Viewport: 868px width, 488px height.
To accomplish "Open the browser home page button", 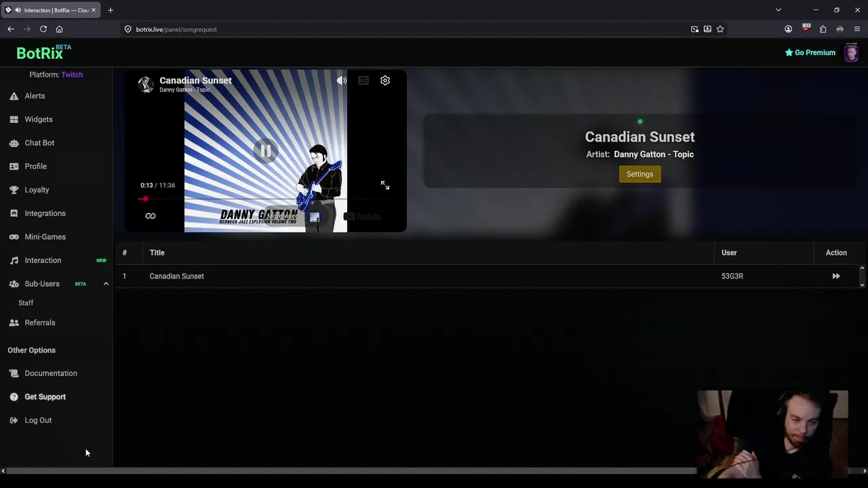I will [x=60, y=29].
